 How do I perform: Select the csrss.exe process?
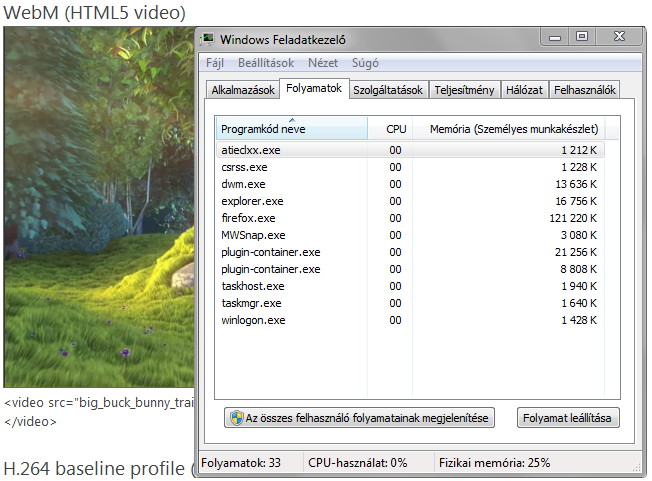[x=410, y=167]
